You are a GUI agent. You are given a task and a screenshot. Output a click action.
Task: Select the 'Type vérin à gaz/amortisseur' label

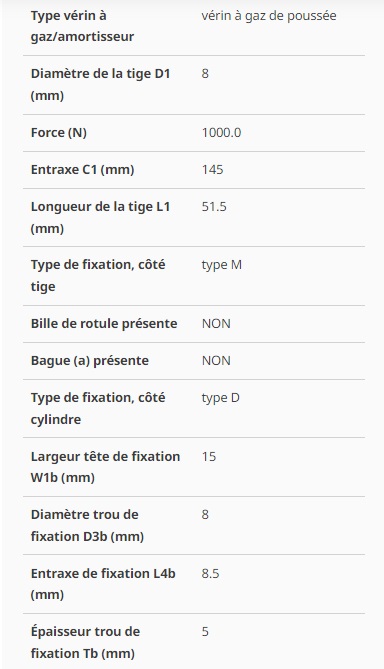pyautogui.click(x=82, y=26)
